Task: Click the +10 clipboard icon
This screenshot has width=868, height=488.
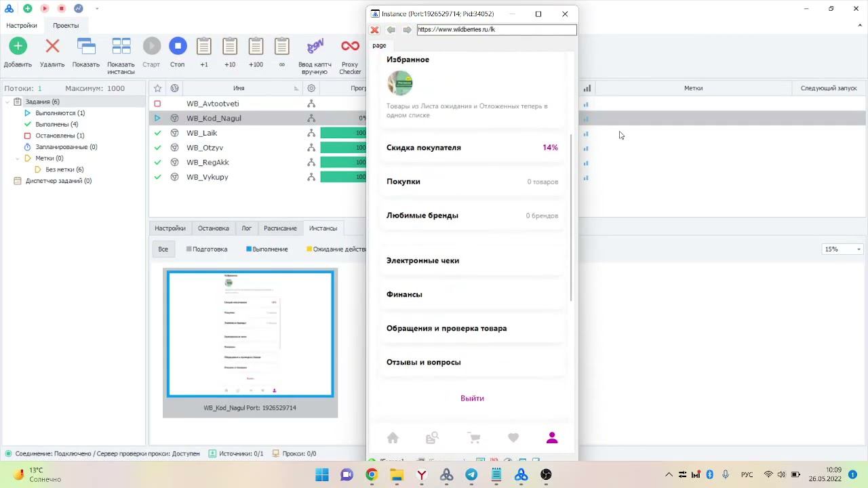Action: point(230,46)
